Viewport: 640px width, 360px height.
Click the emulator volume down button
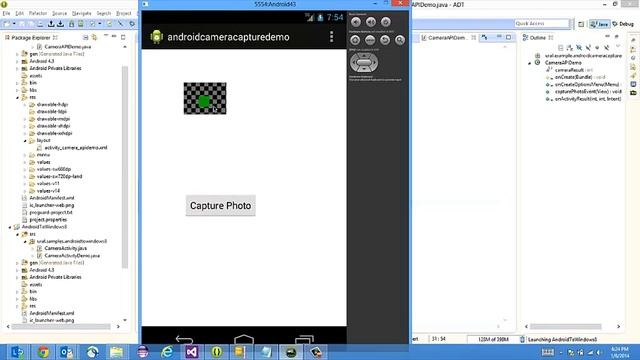pyautogui.click(x=356, y=22)
